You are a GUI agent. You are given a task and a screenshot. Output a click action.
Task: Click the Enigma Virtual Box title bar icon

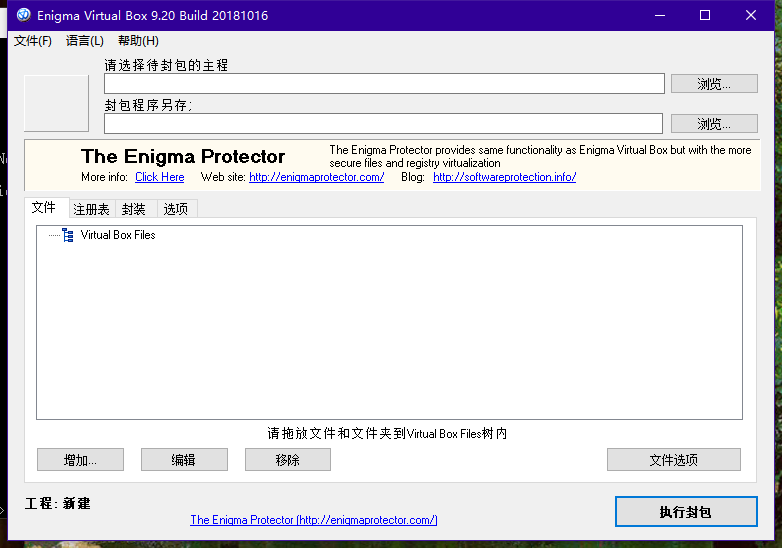(23, 15)
